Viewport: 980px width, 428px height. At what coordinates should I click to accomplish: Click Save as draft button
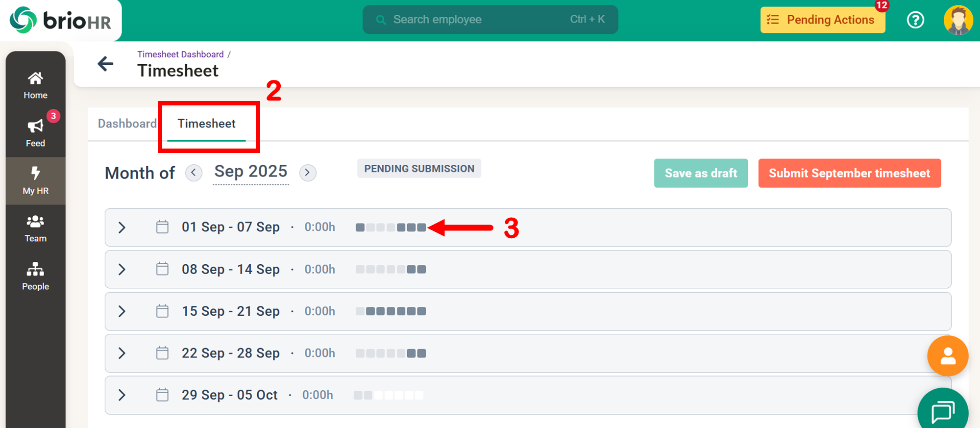701,173
